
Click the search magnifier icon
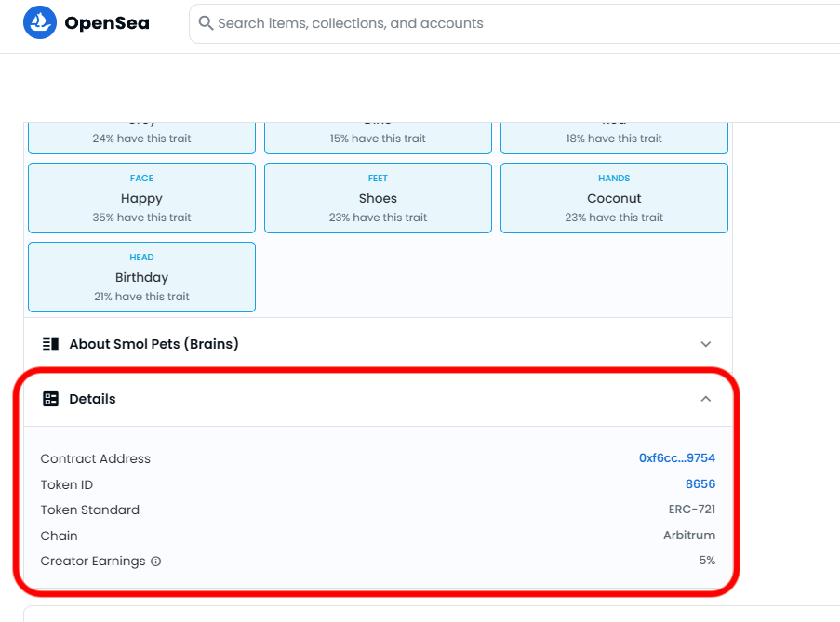[x=206, y=23]
